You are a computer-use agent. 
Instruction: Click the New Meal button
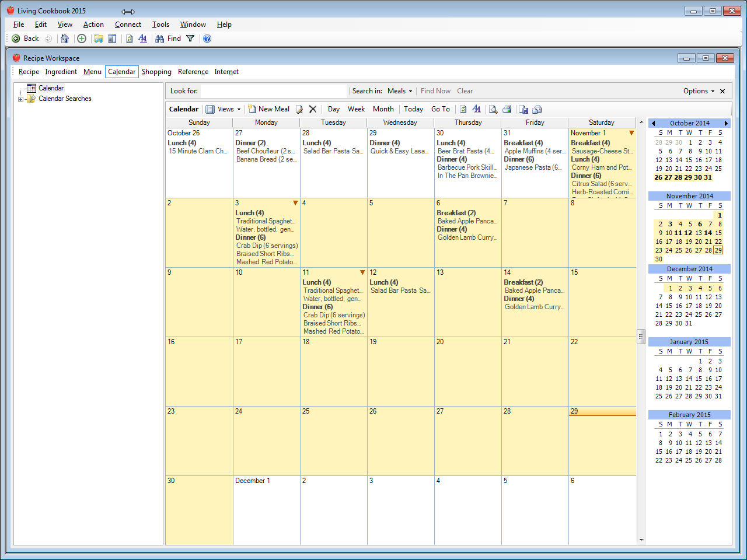(x=268, y=109)
